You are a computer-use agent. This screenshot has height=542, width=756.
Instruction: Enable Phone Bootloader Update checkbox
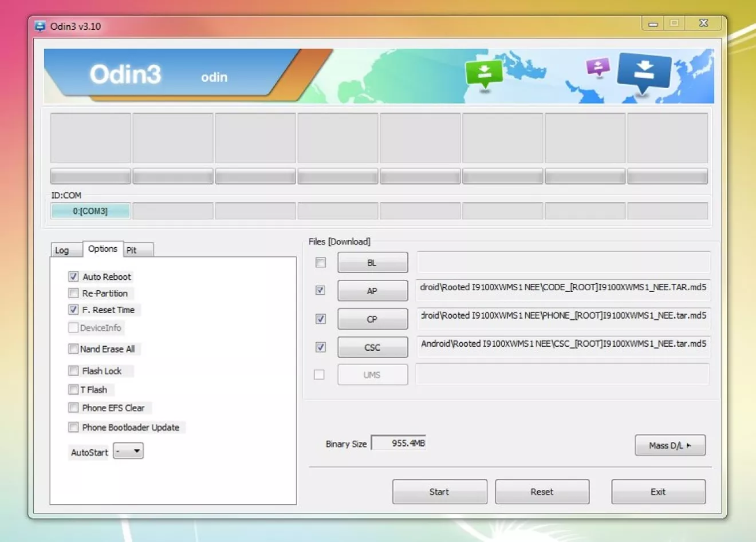point(73,427)
